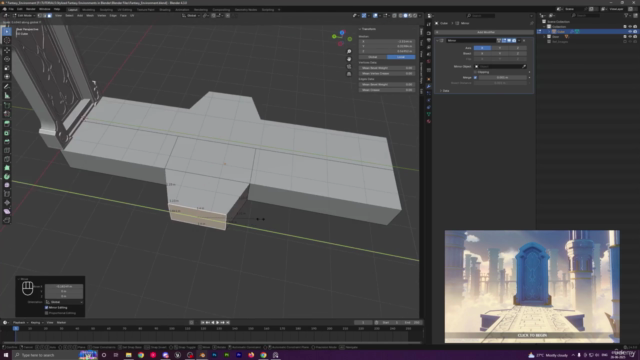Switch Transform panel to Global
Image resolution: width=640 pixels, height=360 pixels.
pyautogui.click(x=373, y=57)
